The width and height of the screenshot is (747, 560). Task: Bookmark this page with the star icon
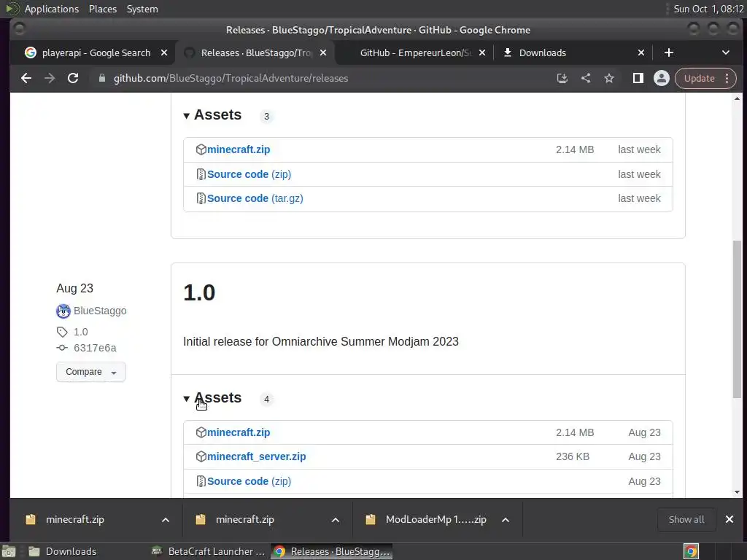(609, 78)
